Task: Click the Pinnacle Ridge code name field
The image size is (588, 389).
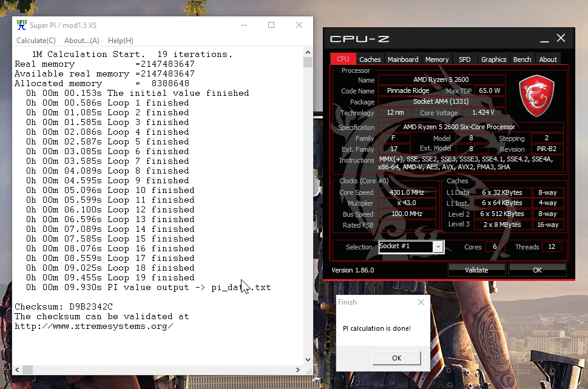Action: [408, 90]
